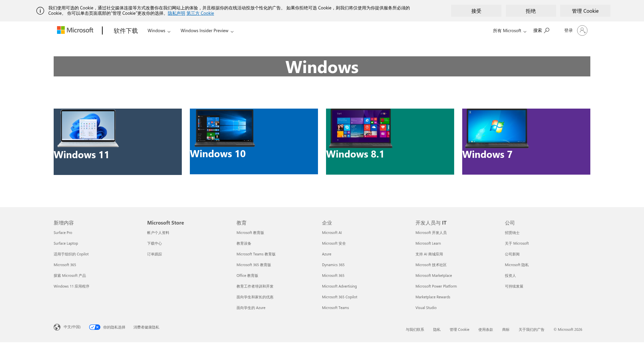Expand the Windows Insider Preview dropdown
The height and width of the screenshot is (362, 644).
(206, 31)
